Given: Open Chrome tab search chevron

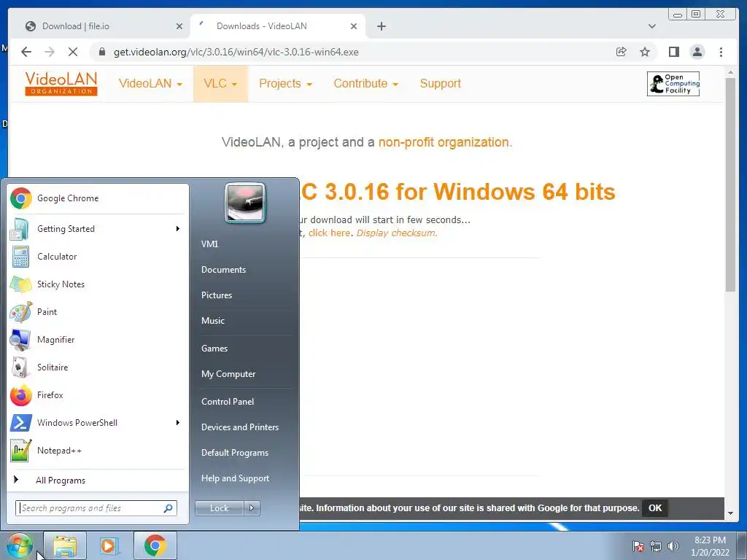Looking at the screenshot, I should [x=651, y=26].
